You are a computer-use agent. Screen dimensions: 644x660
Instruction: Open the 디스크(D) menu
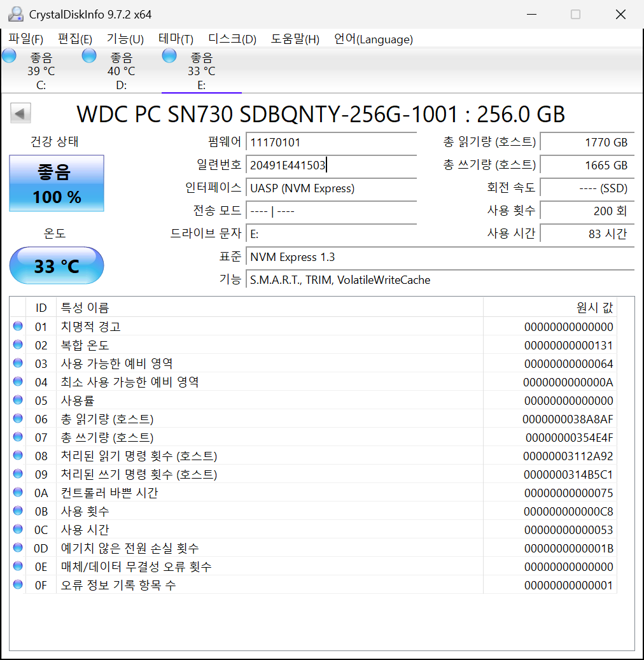click(232, 39)
